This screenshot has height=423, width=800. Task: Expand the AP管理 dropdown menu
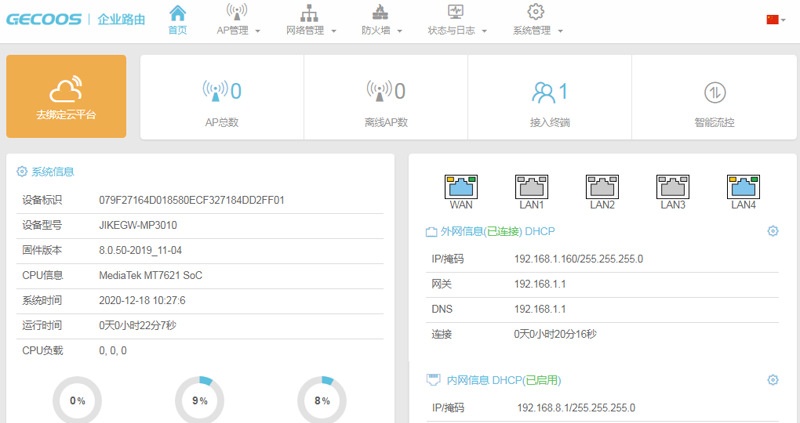click(x=238, y=20)
